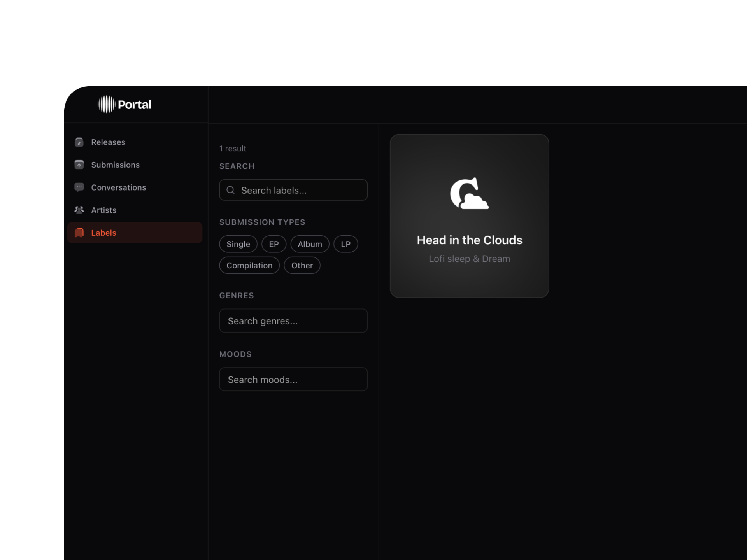Toggle the EP submission type chip
Viewport: 747px width, 560px height.
pos(274,244)
